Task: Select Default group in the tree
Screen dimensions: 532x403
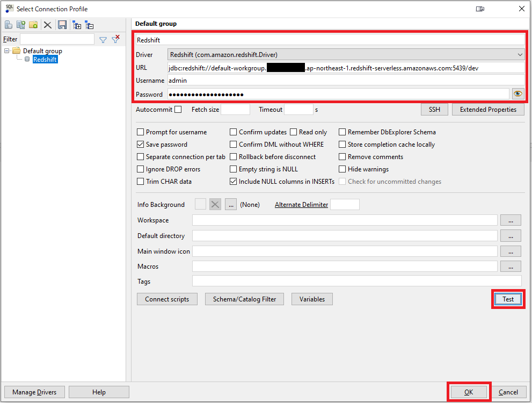Action: (x=42, y=51)
